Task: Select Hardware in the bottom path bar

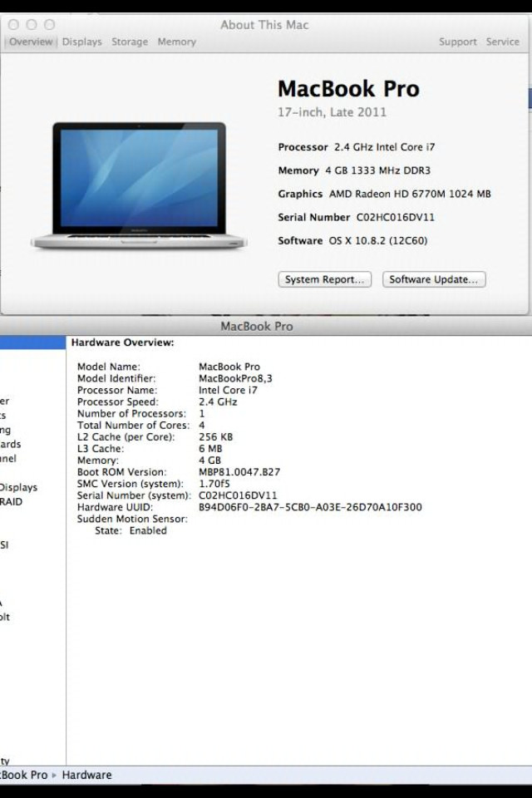Action: click(x=86, y=775)
